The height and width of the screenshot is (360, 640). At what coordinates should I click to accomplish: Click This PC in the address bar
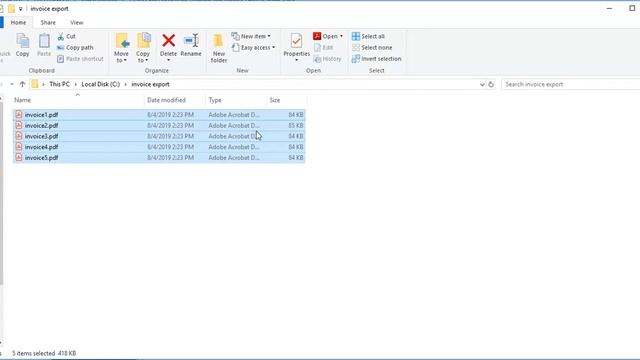[59, 84]
